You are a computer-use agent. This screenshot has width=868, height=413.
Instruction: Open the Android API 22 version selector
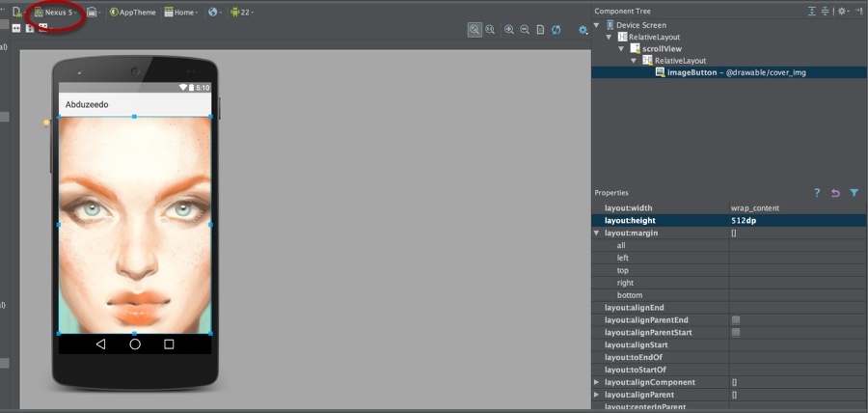click(x=242, y=13)
